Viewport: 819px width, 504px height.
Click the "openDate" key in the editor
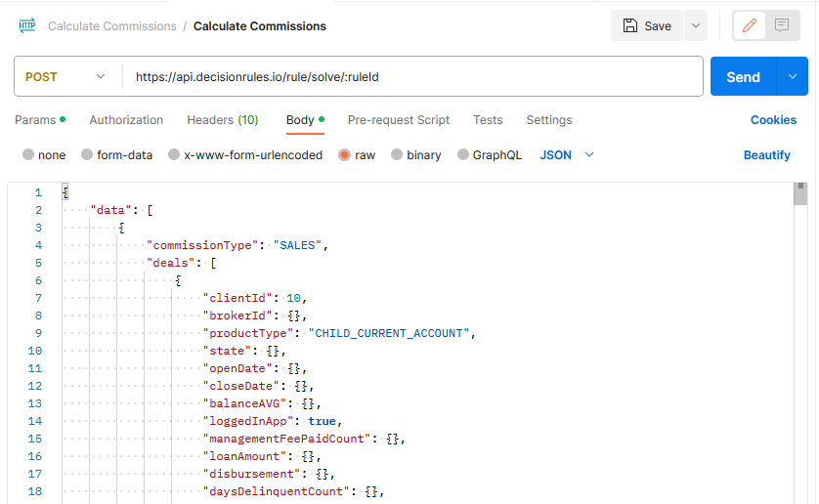(x=237, y=368)
